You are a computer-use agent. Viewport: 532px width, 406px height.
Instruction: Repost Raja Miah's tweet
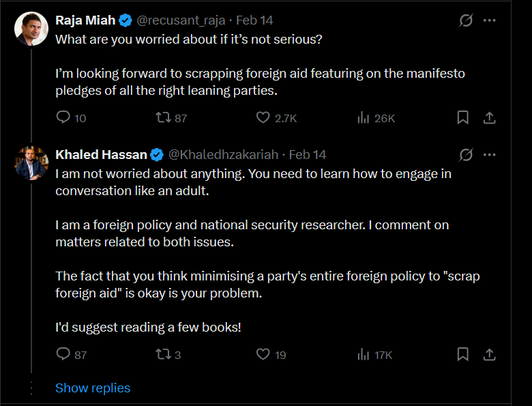point(163,117)
